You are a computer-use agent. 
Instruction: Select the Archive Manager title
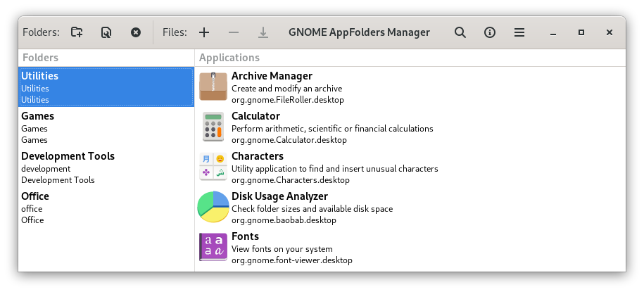tap(272, 76)
